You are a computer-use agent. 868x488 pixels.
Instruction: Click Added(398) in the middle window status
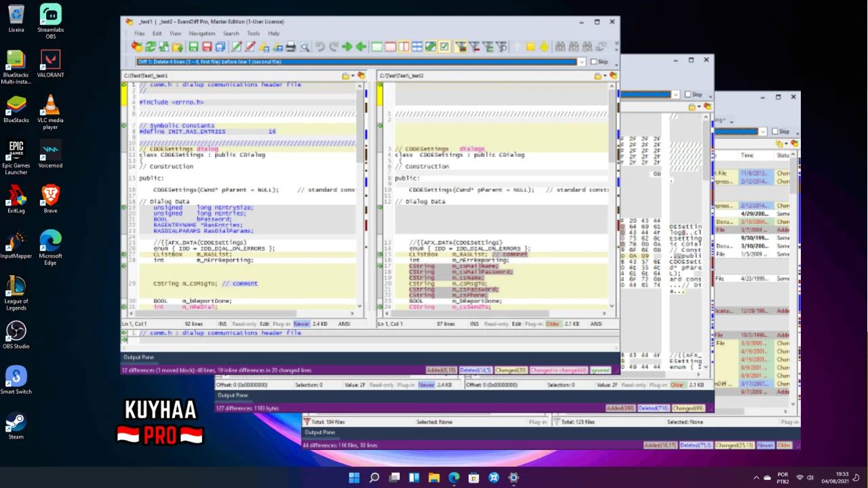[x=620, y=408]
